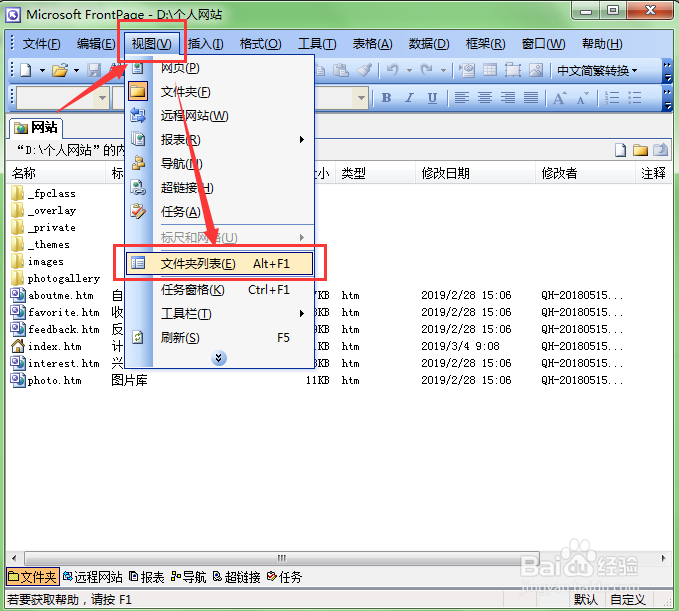This screenshot has width=679, height=611.
Task: Click the 修改日期 column header
Action: pyautogui.click(x=475, y=173)
